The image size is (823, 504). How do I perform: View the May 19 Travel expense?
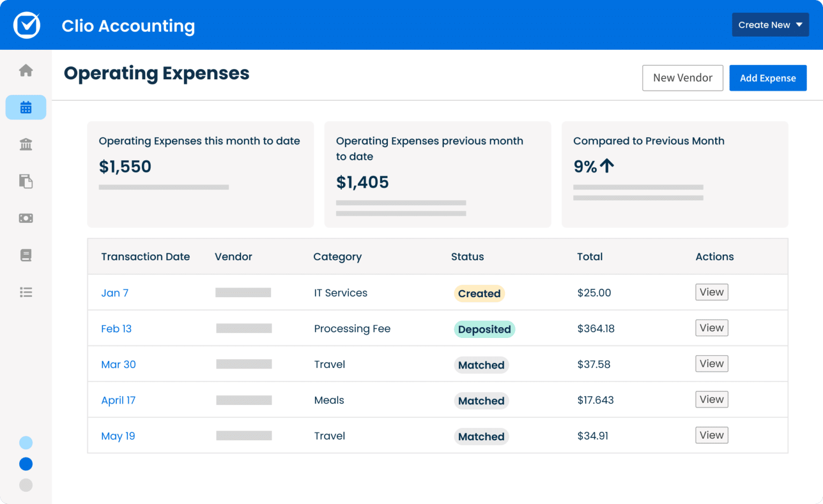[x=712, y=435]
